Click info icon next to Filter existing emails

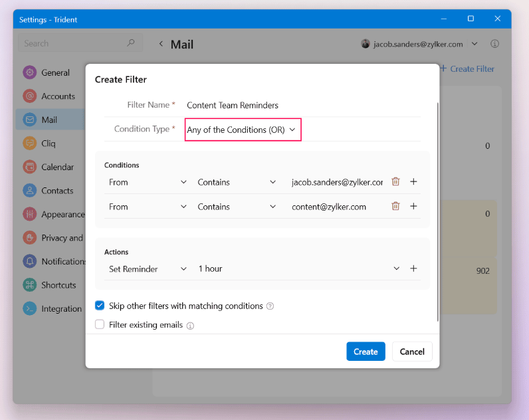[x=190, y=326]
